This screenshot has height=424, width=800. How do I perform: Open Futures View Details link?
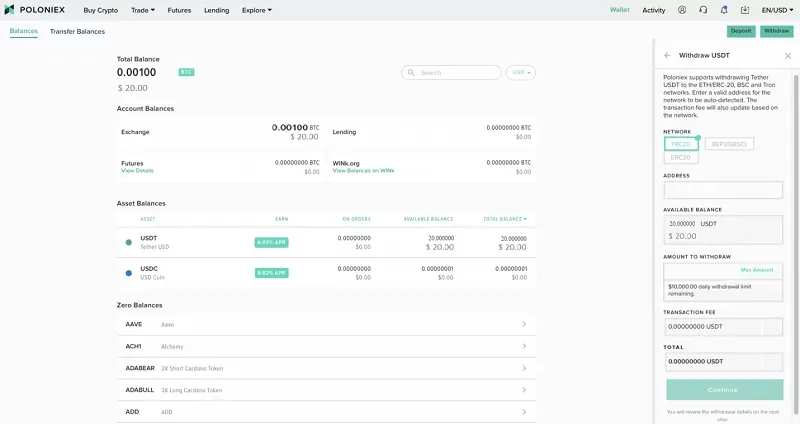click(x=137, y=171)
